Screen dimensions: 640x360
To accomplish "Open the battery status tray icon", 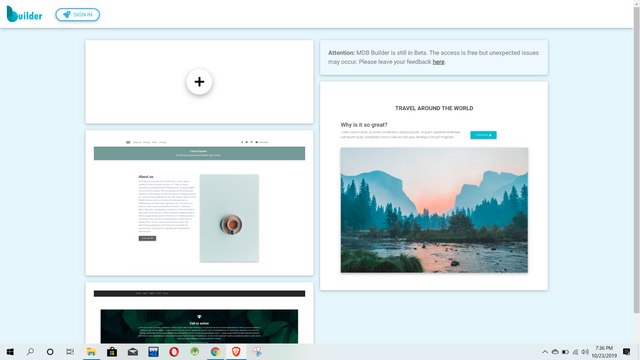I will (565, 352).
